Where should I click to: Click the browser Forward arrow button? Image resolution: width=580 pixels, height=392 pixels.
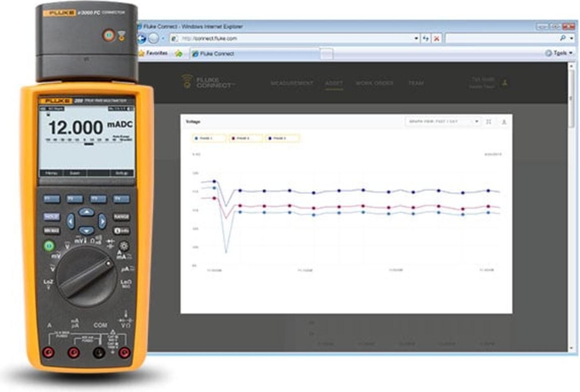point(153,39)
